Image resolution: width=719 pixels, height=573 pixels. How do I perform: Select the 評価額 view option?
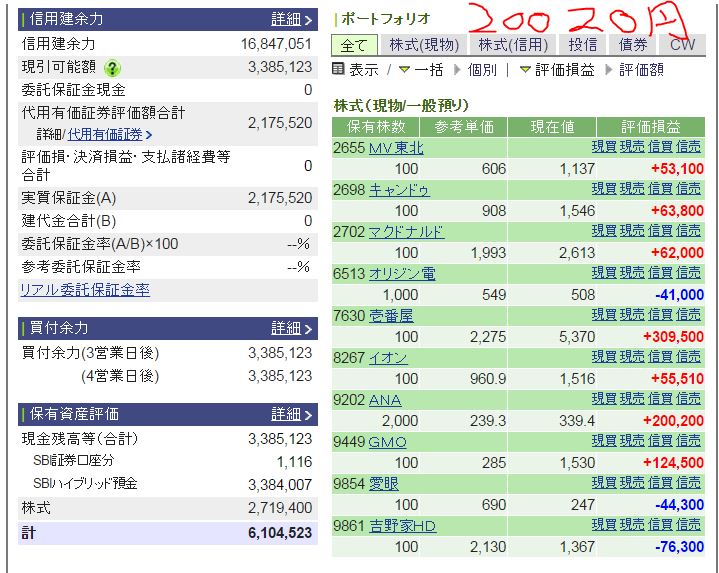(641, 70)
